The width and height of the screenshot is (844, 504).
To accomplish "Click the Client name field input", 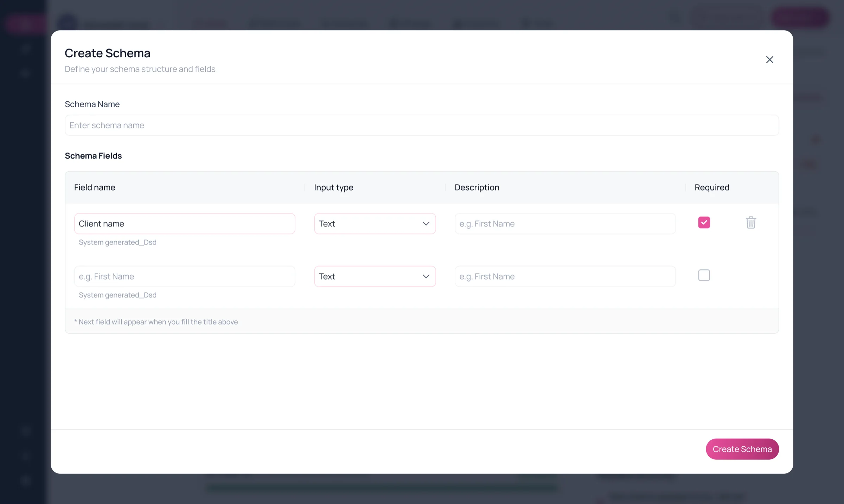I will click(185, 224).
